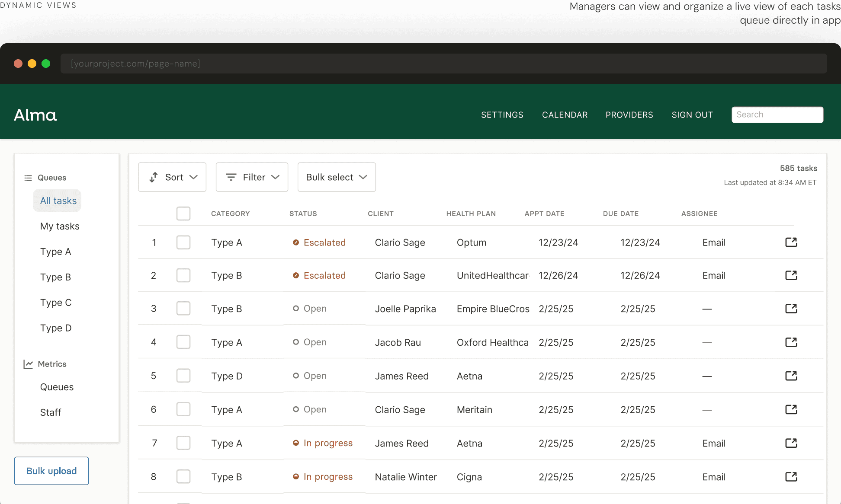Click the Queues list icon in sidebar
This screenshot has width=841, height=504.
tap(28, 178)
